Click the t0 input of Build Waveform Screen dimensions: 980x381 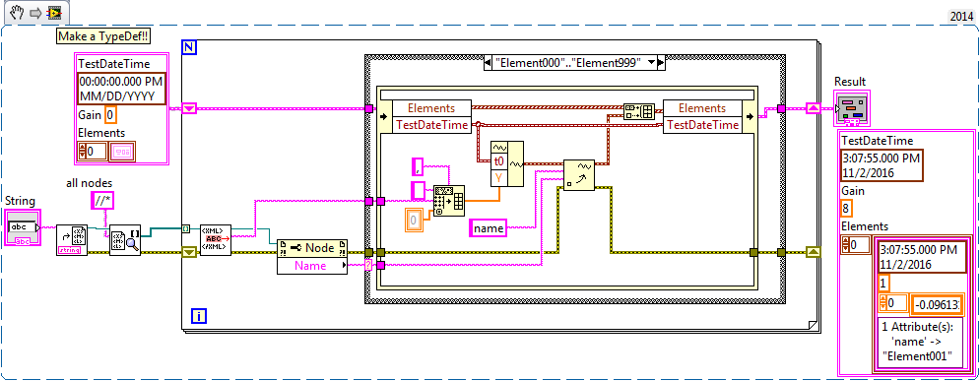click(498, 160)
